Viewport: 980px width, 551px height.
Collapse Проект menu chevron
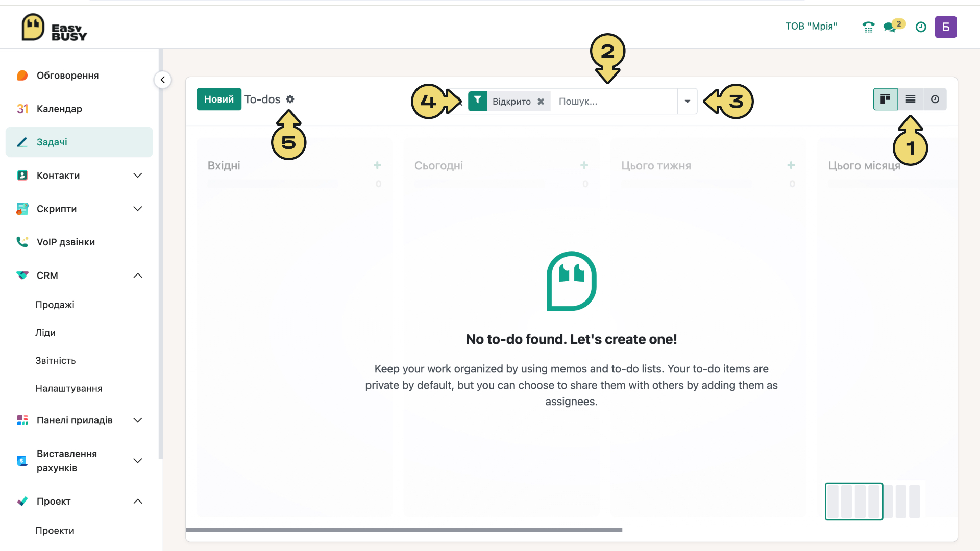138,502
